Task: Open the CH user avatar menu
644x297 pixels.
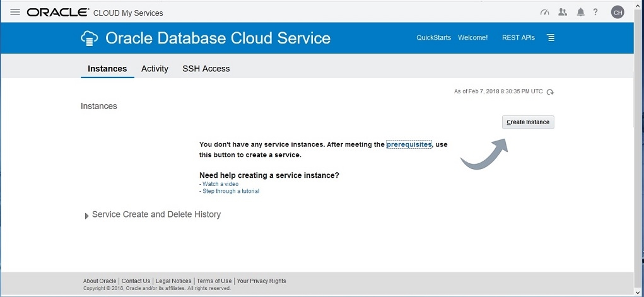Action: click(618, 13)
